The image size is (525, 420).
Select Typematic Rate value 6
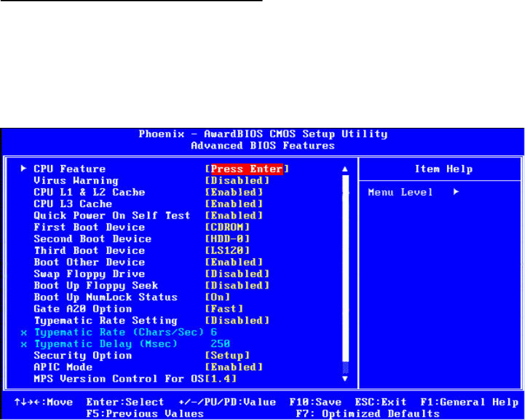click(x=214, y=332)
